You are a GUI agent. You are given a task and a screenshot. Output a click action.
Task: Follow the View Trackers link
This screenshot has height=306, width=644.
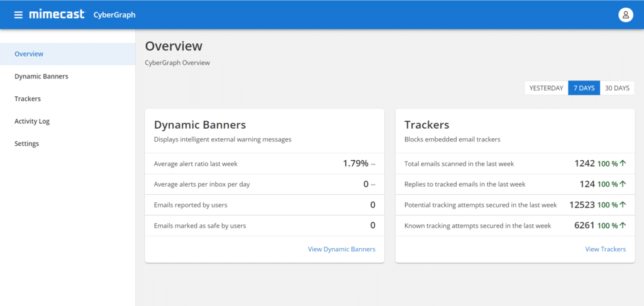tap(606, 249)
